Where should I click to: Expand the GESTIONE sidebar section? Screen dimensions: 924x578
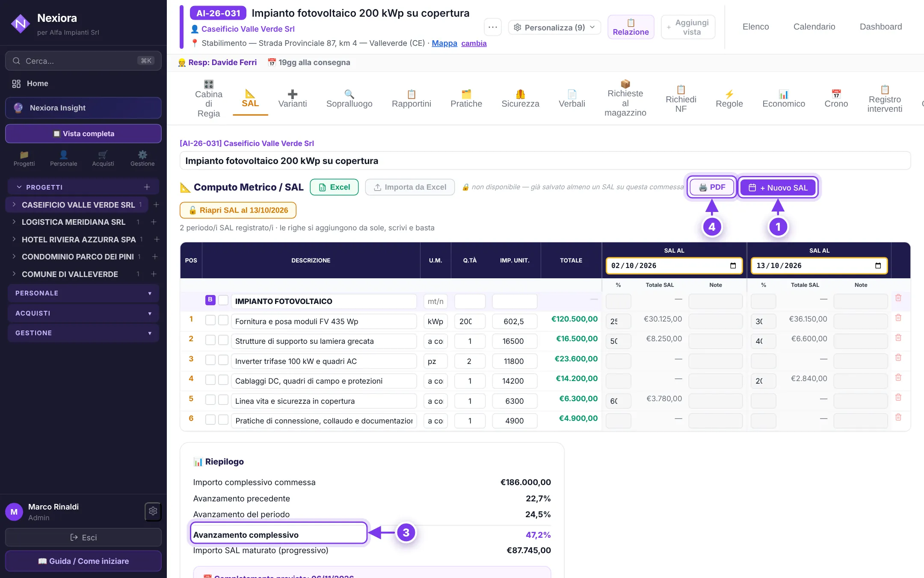(x=83, y=333)
